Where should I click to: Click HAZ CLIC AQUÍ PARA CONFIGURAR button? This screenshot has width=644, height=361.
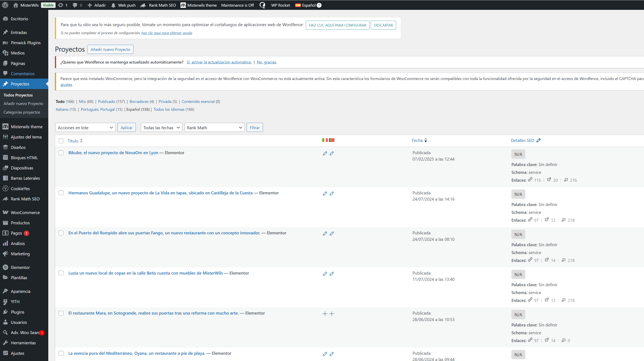coord(338,25)
